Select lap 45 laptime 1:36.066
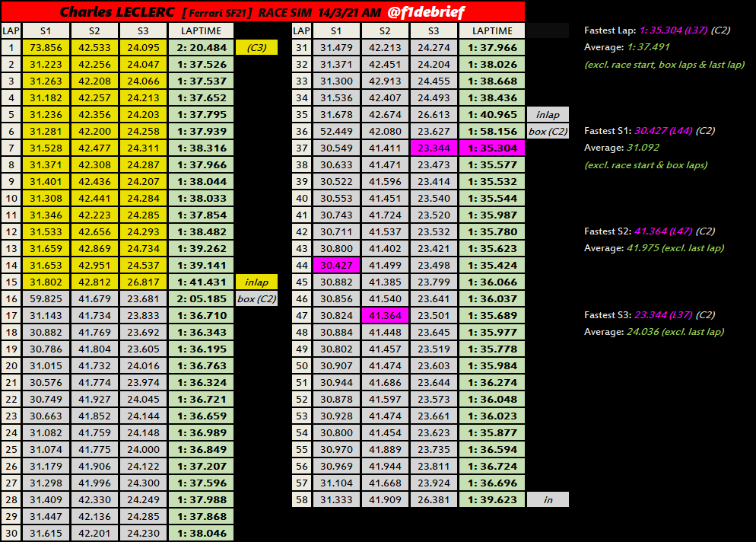The image size is (756, 542). coord(492,282)
